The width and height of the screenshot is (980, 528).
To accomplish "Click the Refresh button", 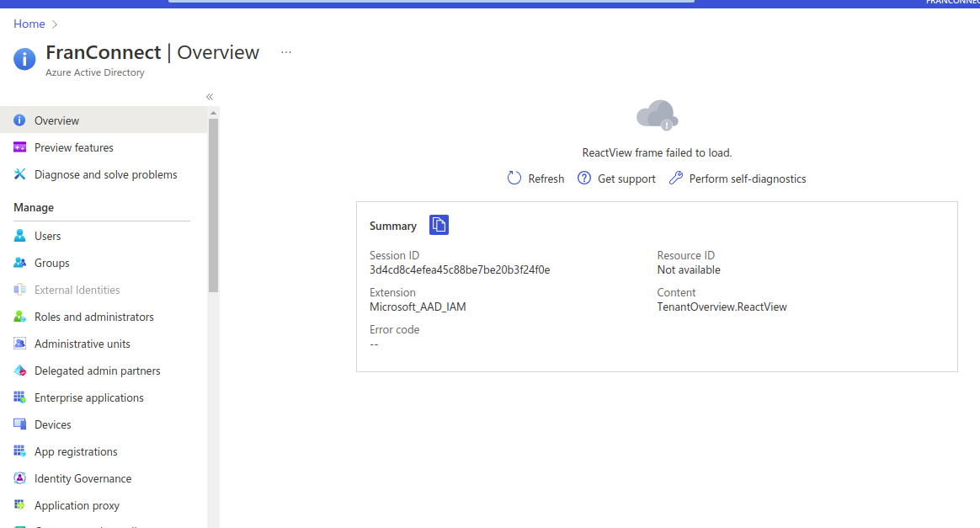I will click(x=535, y=179).
